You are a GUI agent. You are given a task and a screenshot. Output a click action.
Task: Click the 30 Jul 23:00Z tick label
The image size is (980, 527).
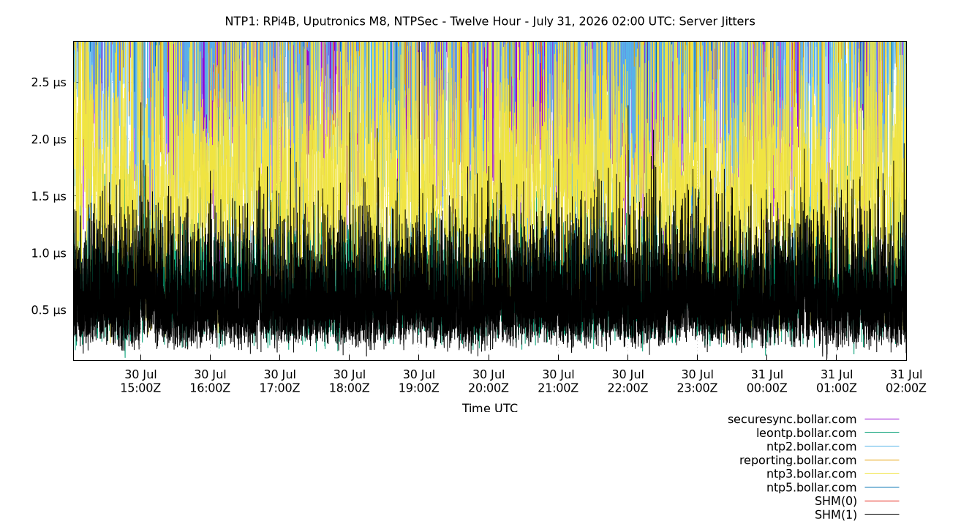coord(697,381)
